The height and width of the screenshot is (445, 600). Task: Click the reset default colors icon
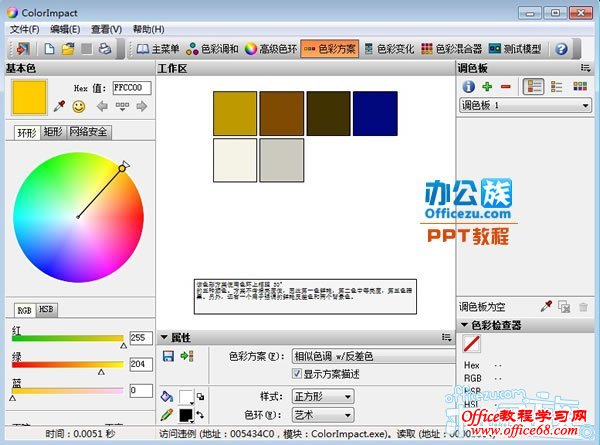[200, 396]
